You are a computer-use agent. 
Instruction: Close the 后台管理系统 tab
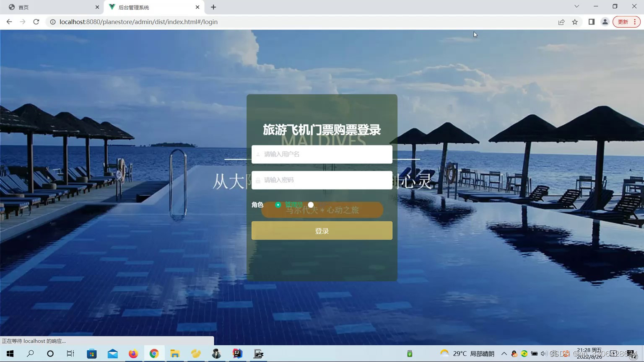pos(197,7)
